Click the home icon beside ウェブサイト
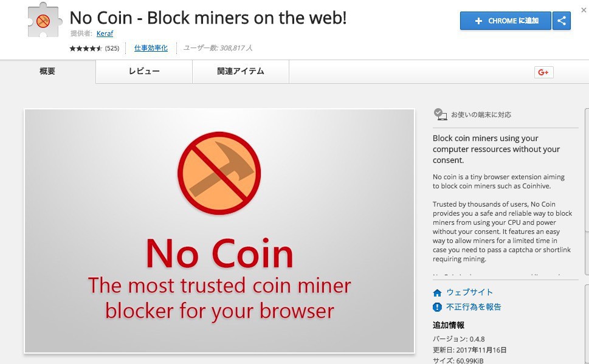Image resolution: width=589 pixels, height=364 pixels. pos(437,293)
